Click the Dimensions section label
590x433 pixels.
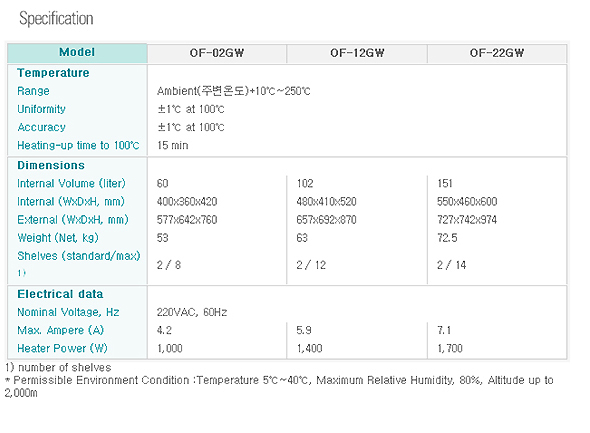click(51, 165)
